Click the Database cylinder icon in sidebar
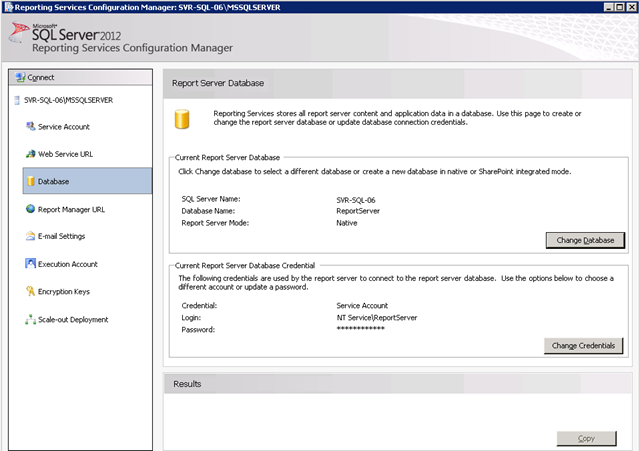 (31, 182)
